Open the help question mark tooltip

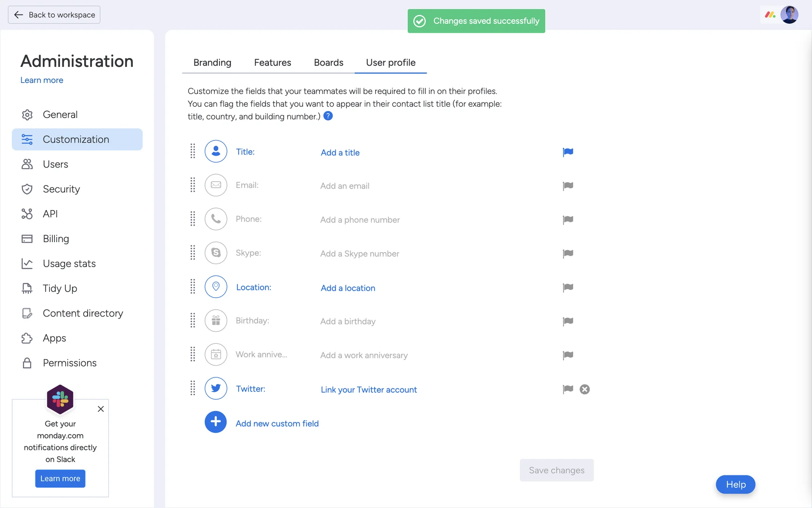[x=328, y=116]
